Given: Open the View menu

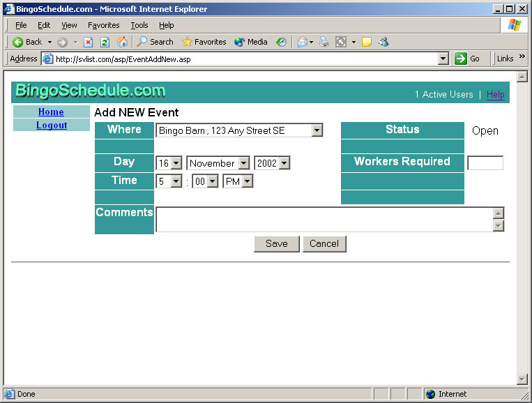Looking at the screenshot, I should tap(69, 25).
